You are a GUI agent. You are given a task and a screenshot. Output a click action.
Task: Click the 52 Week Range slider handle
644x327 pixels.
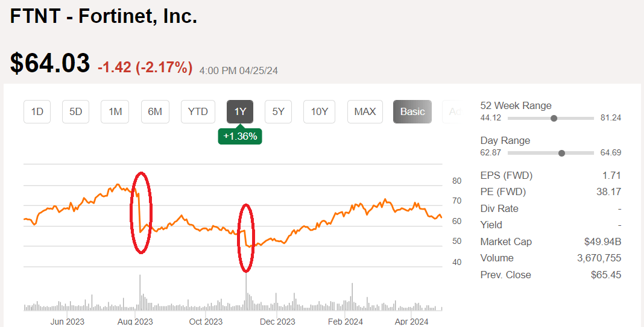[554, 118]
